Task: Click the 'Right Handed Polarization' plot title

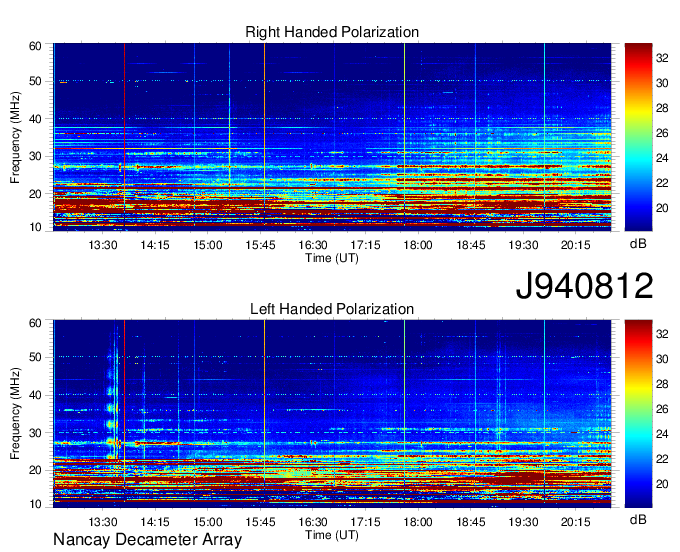Action: tap(332, 32)
